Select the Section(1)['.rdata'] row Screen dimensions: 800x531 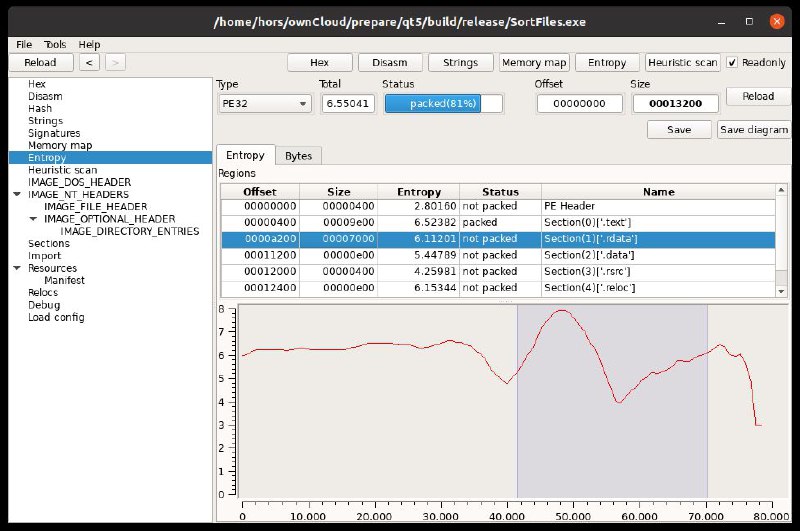point(498,239)
